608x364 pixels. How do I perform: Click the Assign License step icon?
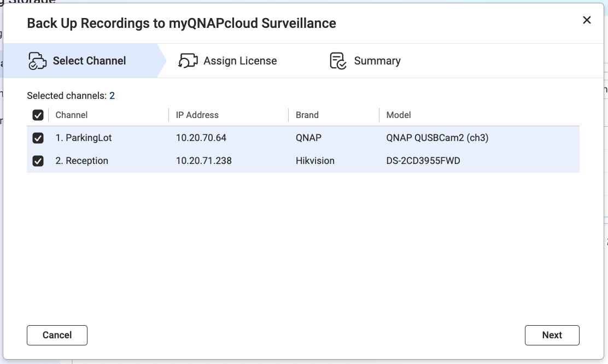tap(188, 61)
